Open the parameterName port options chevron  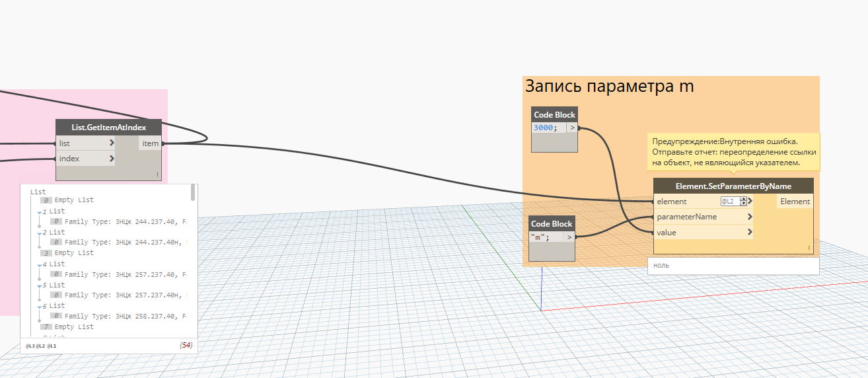(750, 217)
